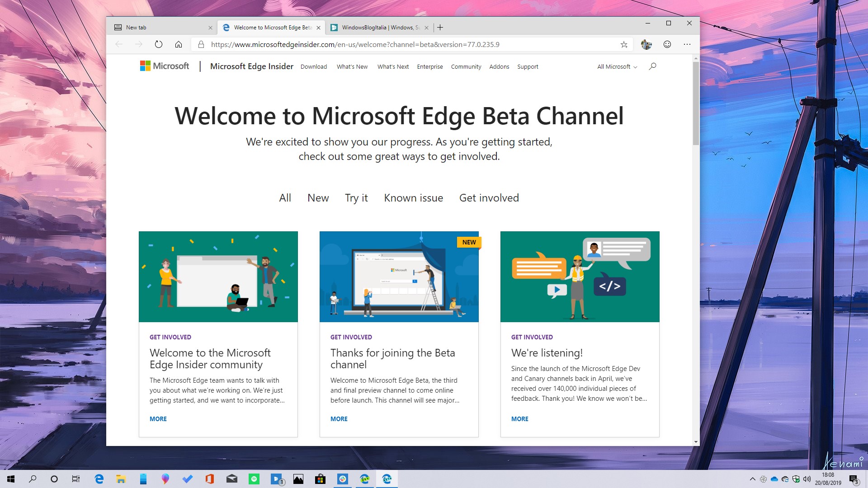Open the 'We're listening!' heading
Image resolution: width=868 pixels, height=488 pixels.
coord(547,353)
